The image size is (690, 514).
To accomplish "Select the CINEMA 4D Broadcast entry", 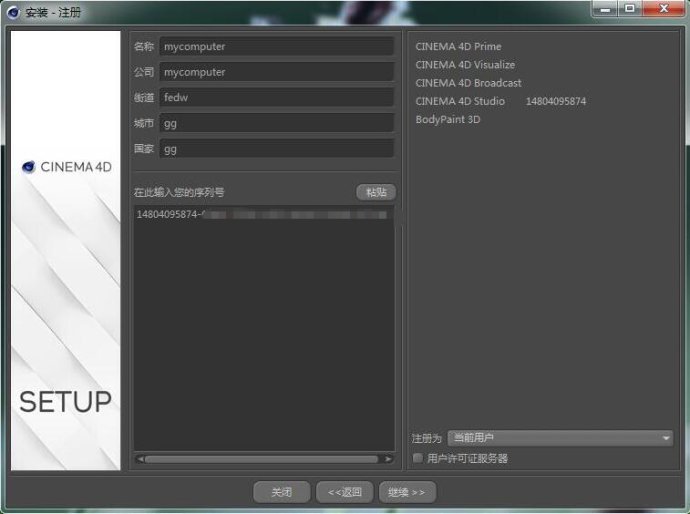I will [x=468, y=83].
